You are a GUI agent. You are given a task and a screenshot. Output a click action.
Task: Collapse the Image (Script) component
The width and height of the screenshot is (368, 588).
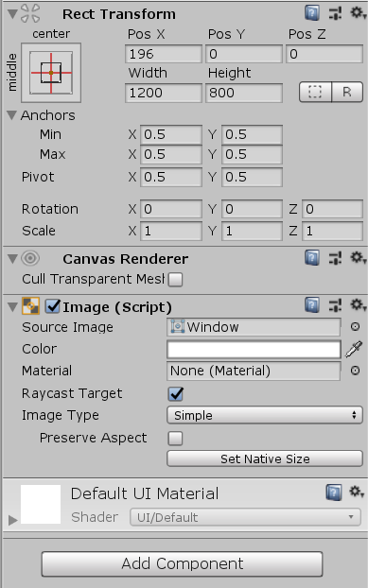coord(12,306)
